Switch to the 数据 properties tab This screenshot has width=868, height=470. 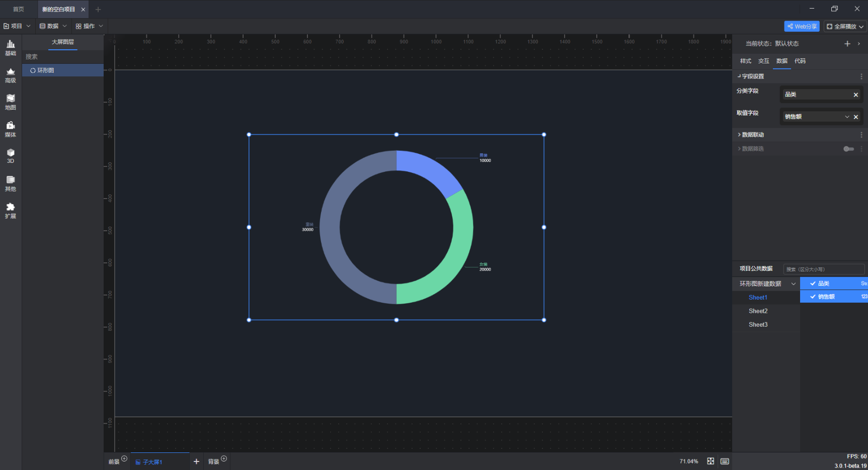(782, 61)
